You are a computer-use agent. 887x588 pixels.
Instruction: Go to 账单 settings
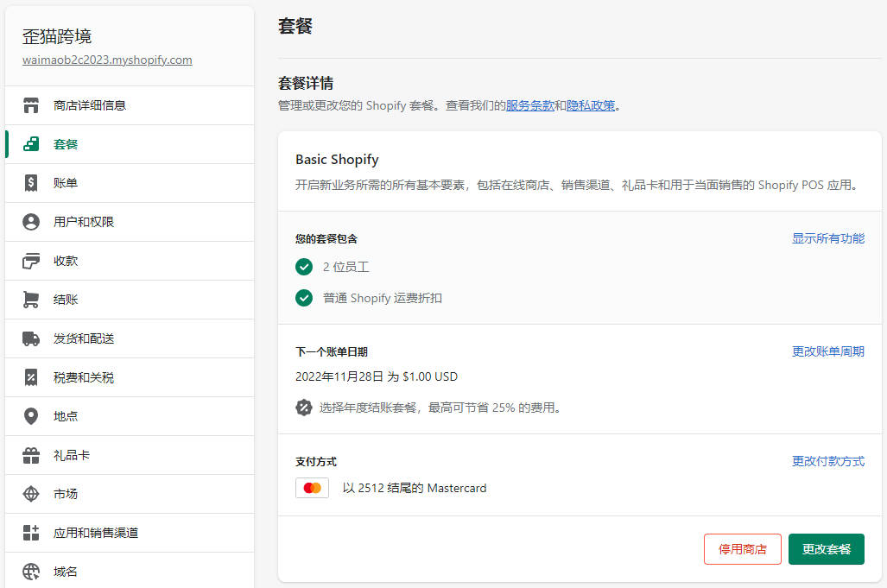point(130,183)
